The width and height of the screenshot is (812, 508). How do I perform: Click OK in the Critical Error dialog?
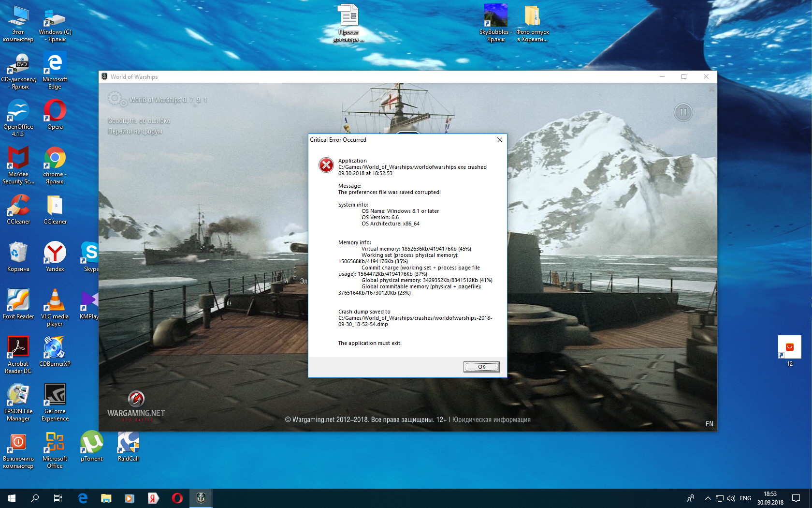[x=481, y=367]
